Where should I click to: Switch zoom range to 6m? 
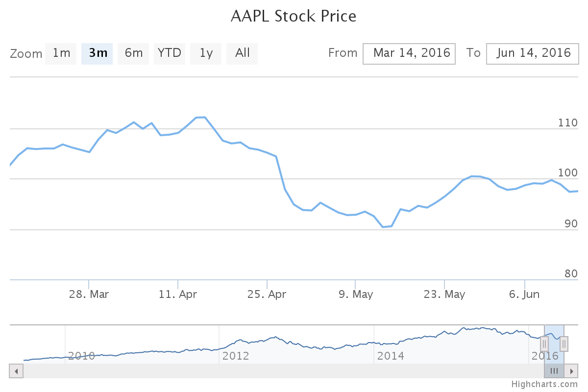[x=133, y=53]
